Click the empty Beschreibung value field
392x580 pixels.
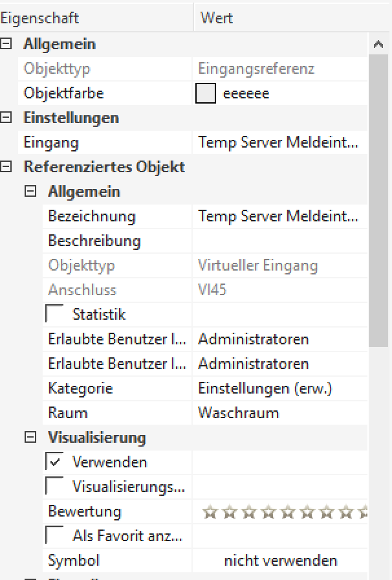tap(278, 241)
